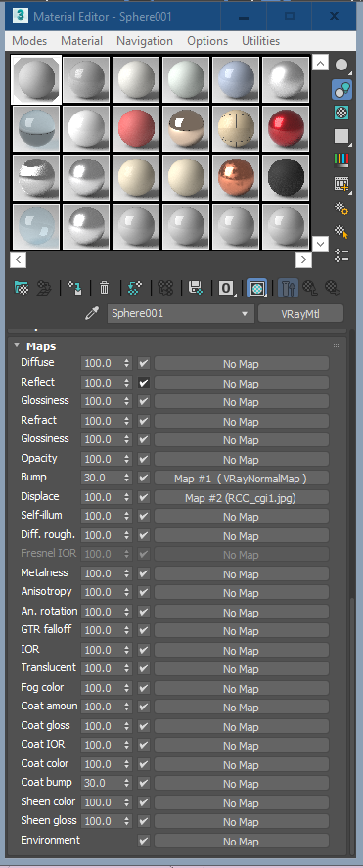Click the VRayMtl material type button
Image resolution: width=363 pixels, height=868 pixels.
(300, 314)
